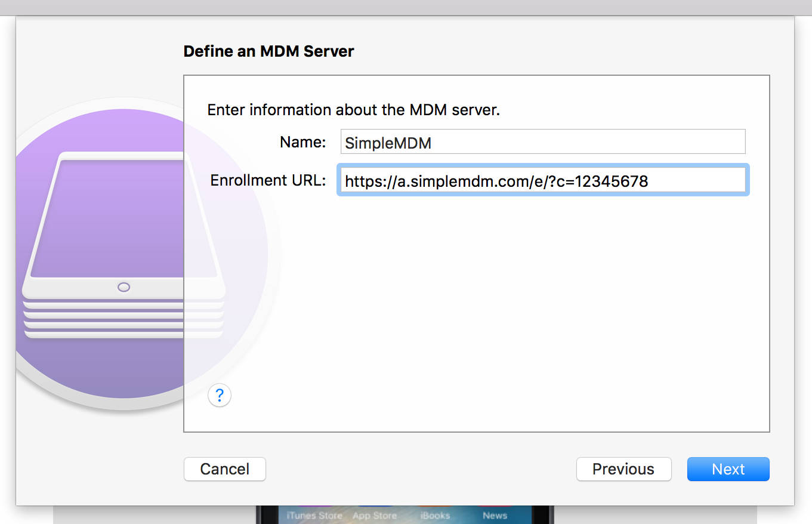Click the Name field label
The image size is (812, 524).
pos(302,142)
